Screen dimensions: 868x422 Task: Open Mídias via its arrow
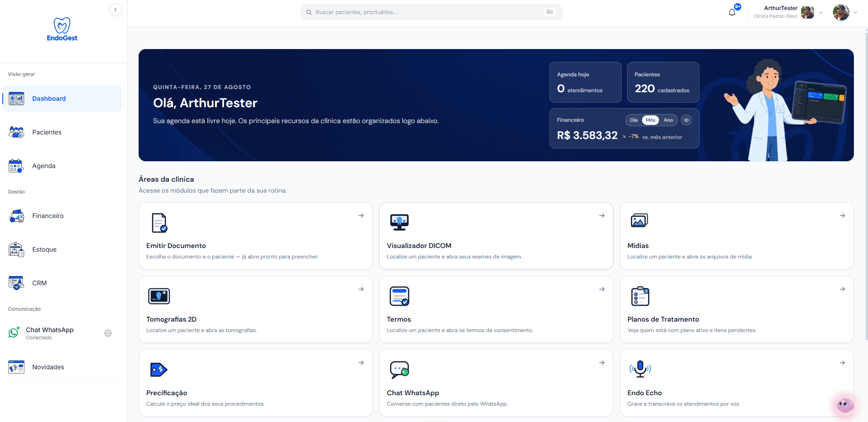click(x=842, y=216)
